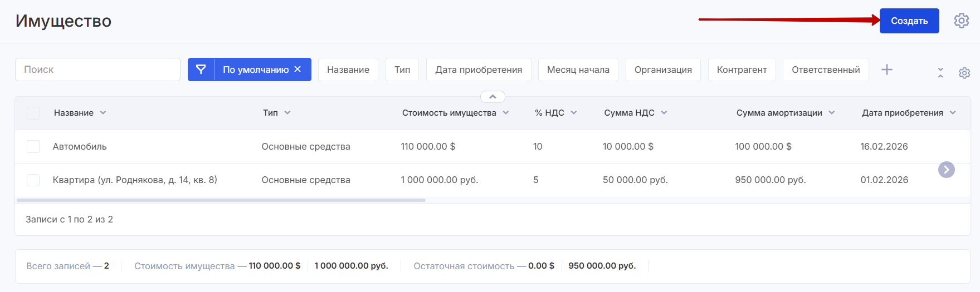Select the Контрагент filter chip
The width and height of the screenshot is (980, 292).
pos(742,70)
